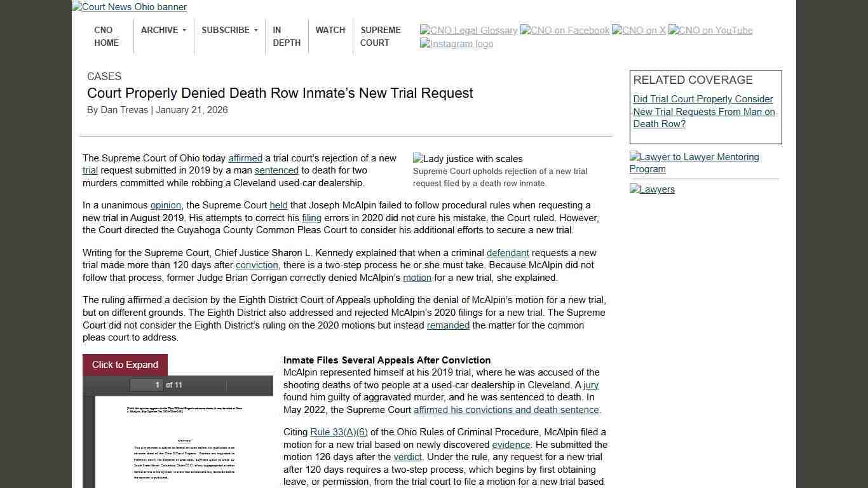Viewport: 868px width, 488px height.
Task: Open the Lawyer to Lawyer Mentoring Program banner
Action: (695, 163)
